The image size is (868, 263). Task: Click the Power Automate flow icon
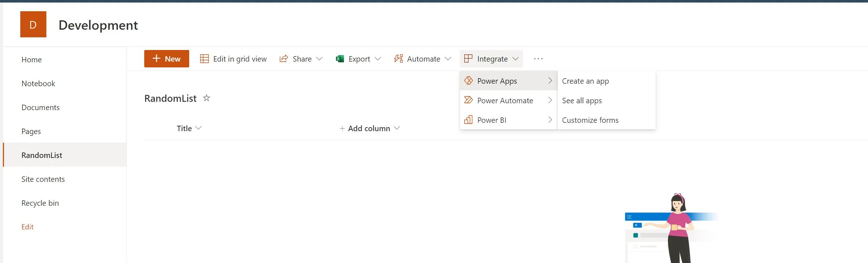pyautogui.click(x=469, y=100)
